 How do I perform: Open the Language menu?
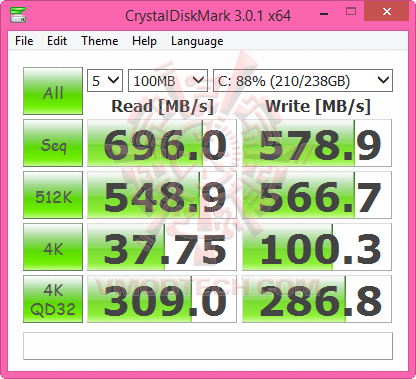click(197, 41)
